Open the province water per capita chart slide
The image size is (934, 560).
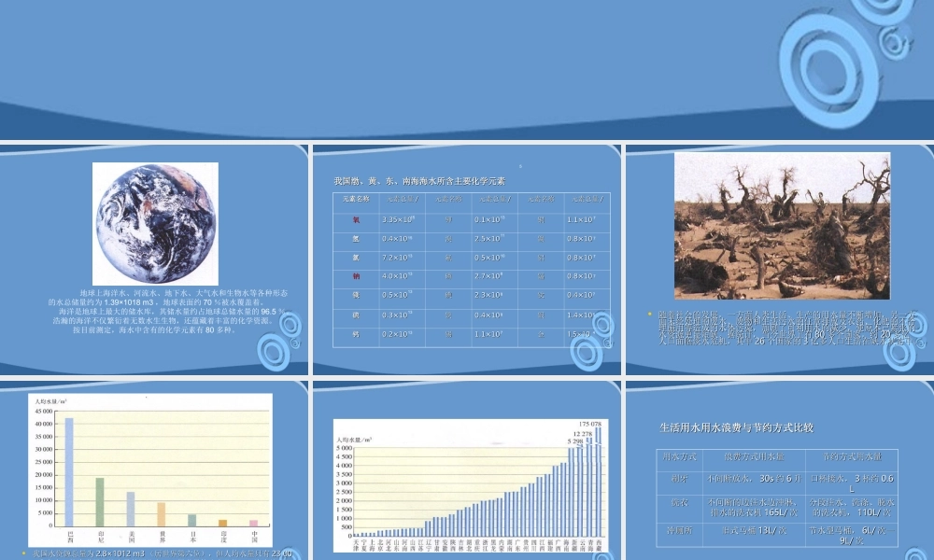[x=467, y=470]
